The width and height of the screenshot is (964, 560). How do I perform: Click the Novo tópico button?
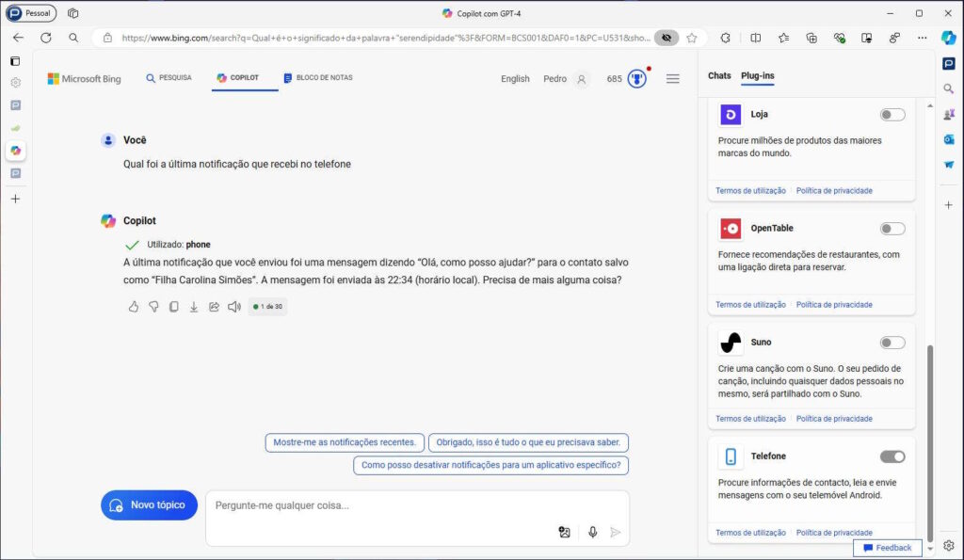pos(150,505)
